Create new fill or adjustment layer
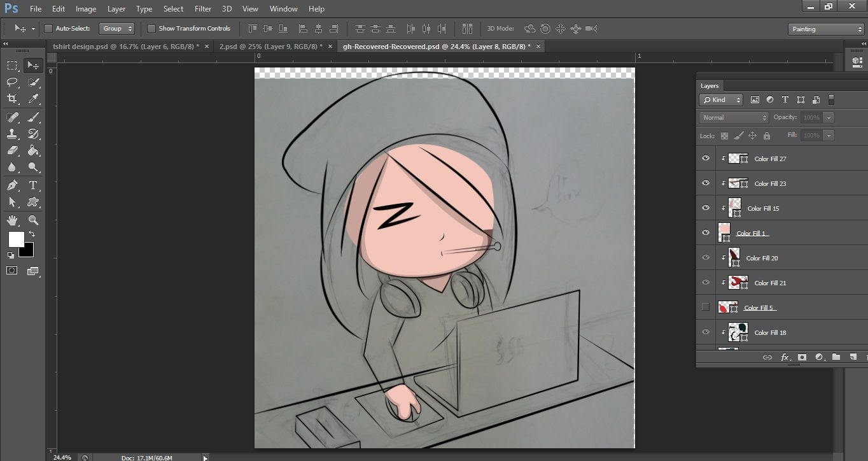This screenshot has width=868, height=461. coord(819,358)
